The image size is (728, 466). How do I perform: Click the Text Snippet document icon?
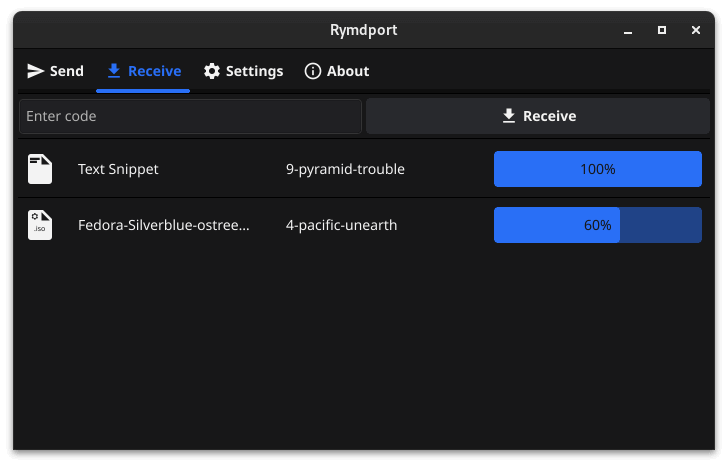tap(40, 169)
